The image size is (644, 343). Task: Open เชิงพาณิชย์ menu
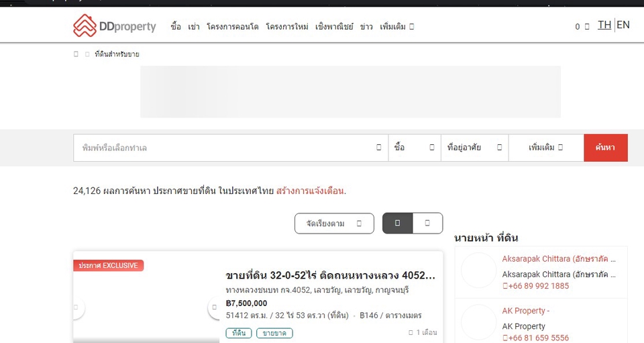[x=334, y=27]
